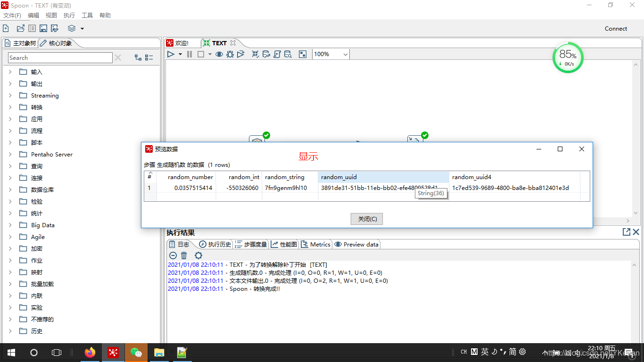Expand the Streaming category

(10, 95)
